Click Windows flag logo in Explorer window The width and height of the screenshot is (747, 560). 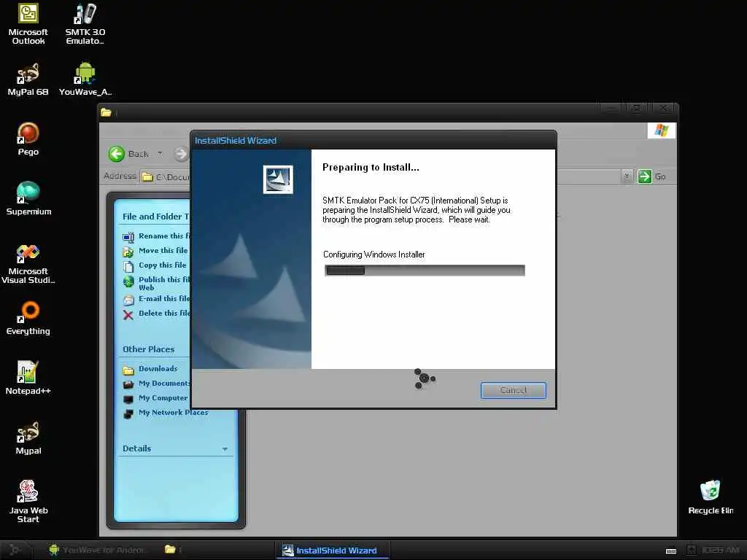click(x=661, y=131)
